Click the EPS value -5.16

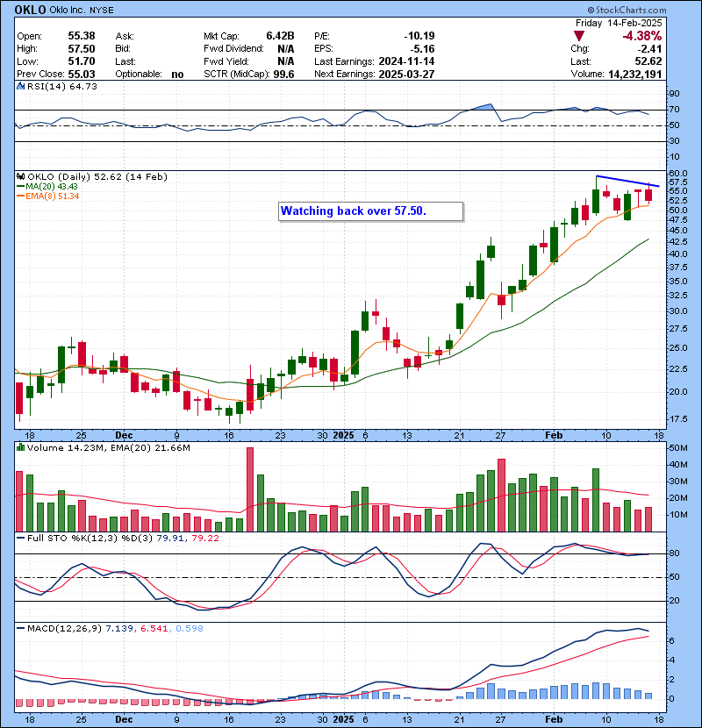tap(422, 49)
